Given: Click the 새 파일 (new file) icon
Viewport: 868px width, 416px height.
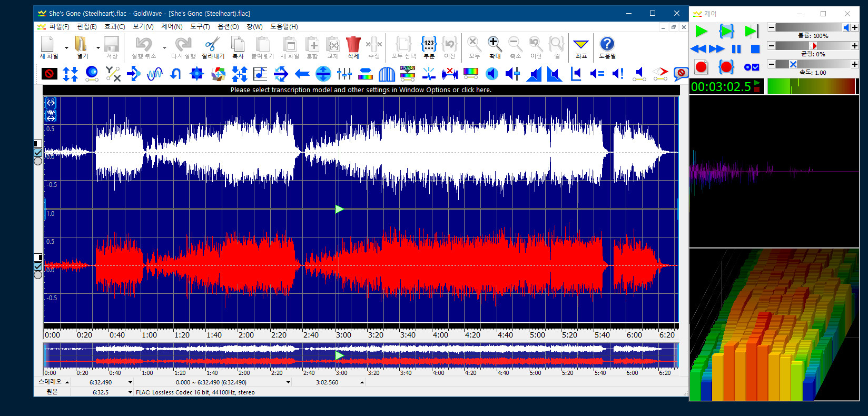Looking at the screenshot, I should 48,44.
